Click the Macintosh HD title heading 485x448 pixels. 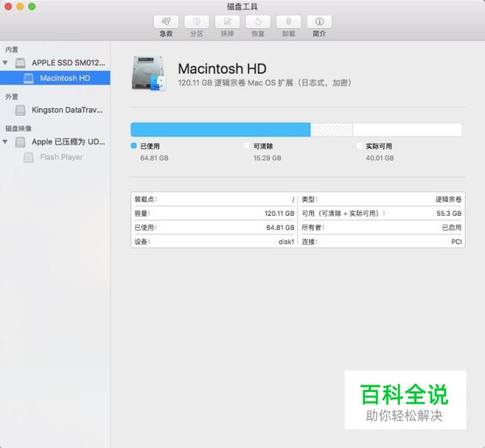[222, 69]
